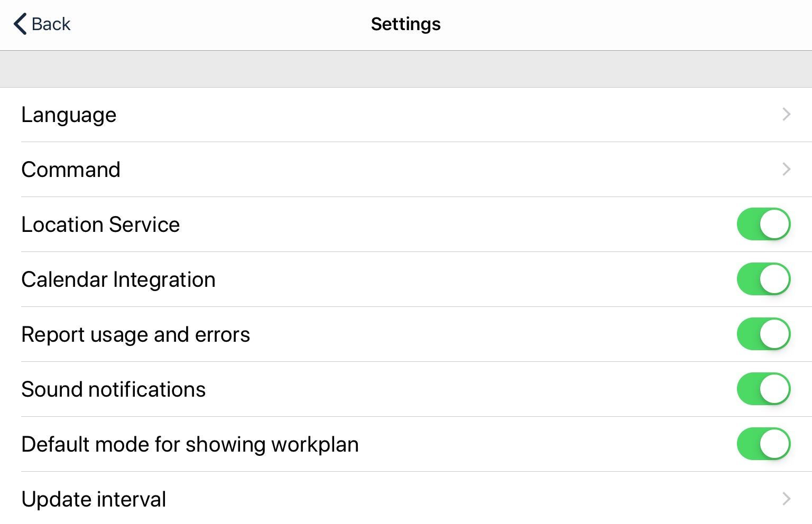
Task: Click the Report usage and errors text
Action: tap(135, 334)
